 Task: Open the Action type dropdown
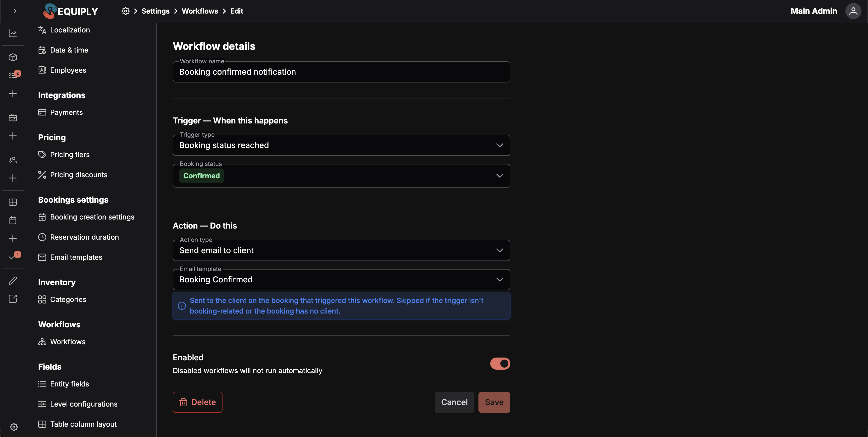(x=341, y=250)
